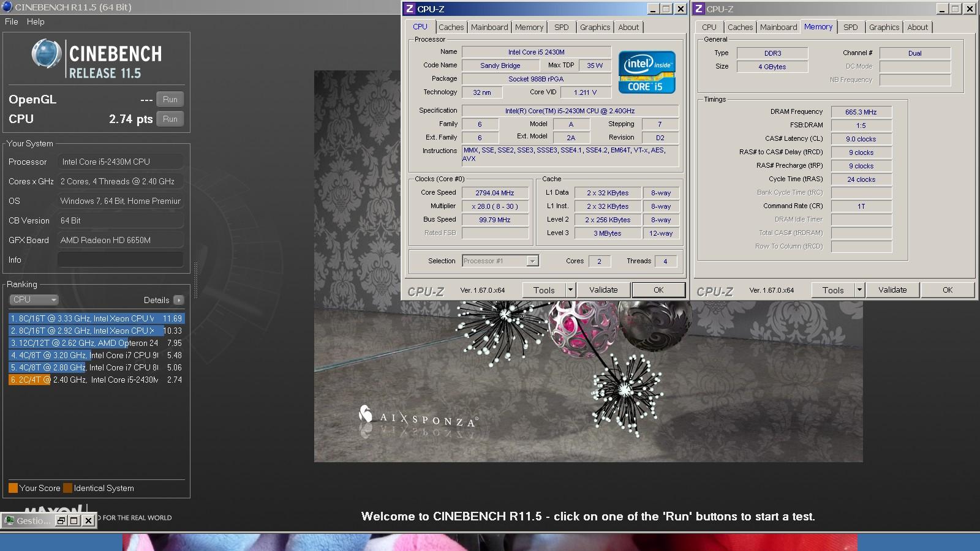
Task: Select ranking row 5 Intel Core i7 5.06
Action: [96, 367]
